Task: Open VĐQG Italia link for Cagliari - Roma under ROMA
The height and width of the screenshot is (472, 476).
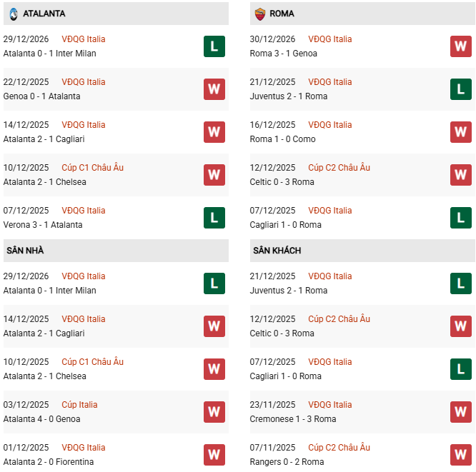Action: tap(329, 211)
